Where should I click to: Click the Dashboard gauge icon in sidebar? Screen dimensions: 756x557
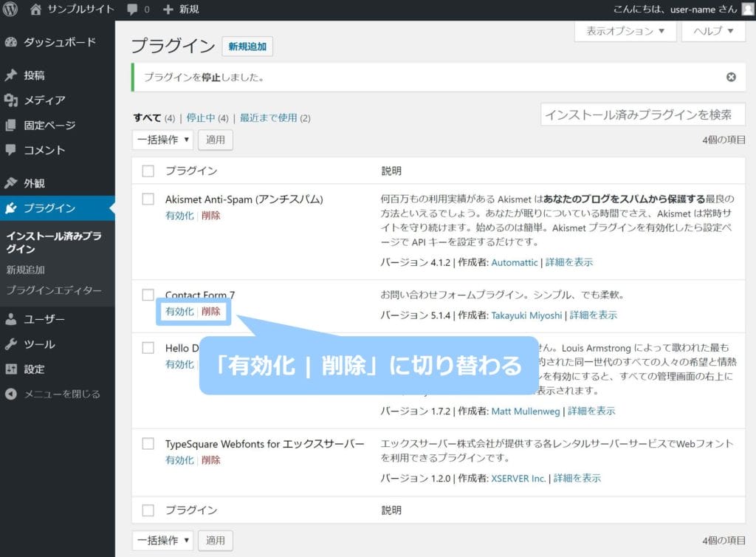click(11, 42)
